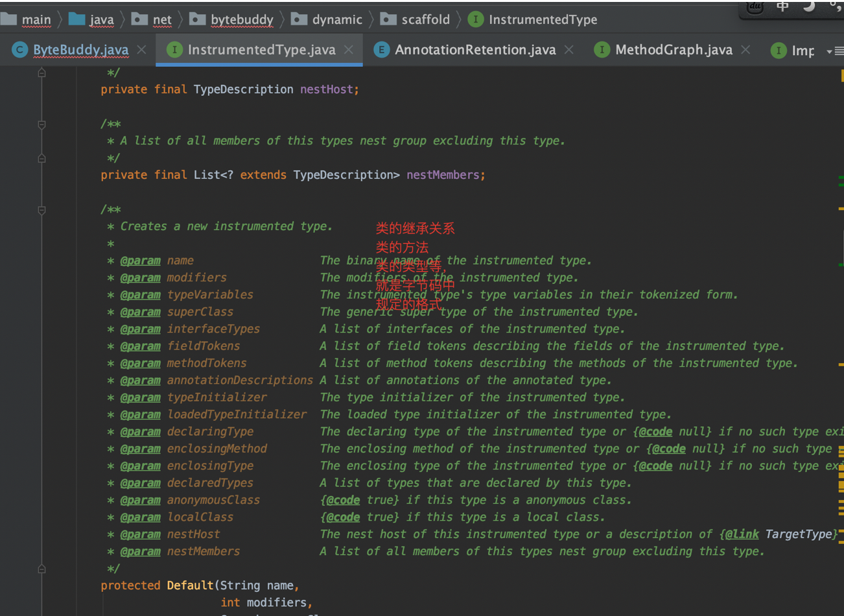Screen dimensions: 844x616
Task: Click the interface icon on MethodGraph.java tab
Action: pyautogui.click(x=602, y=50)
